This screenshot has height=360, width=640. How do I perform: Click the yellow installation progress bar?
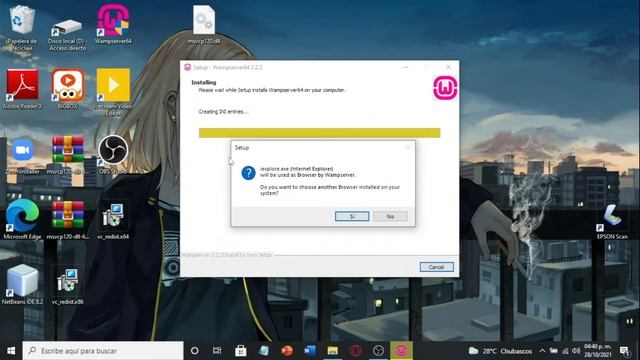click(x=319, y=133)
